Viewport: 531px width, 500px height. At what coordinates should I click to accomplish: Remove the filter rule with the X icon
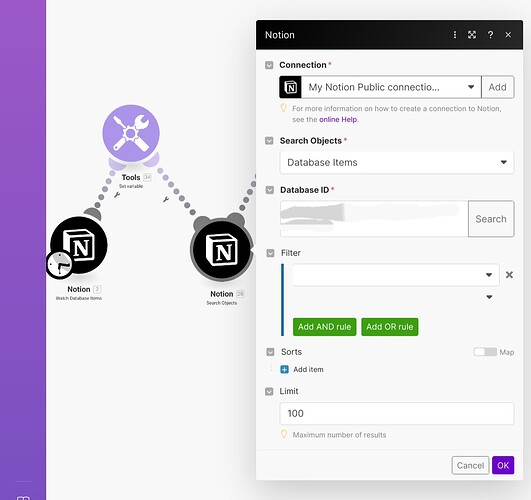click(x=509, y=275)
